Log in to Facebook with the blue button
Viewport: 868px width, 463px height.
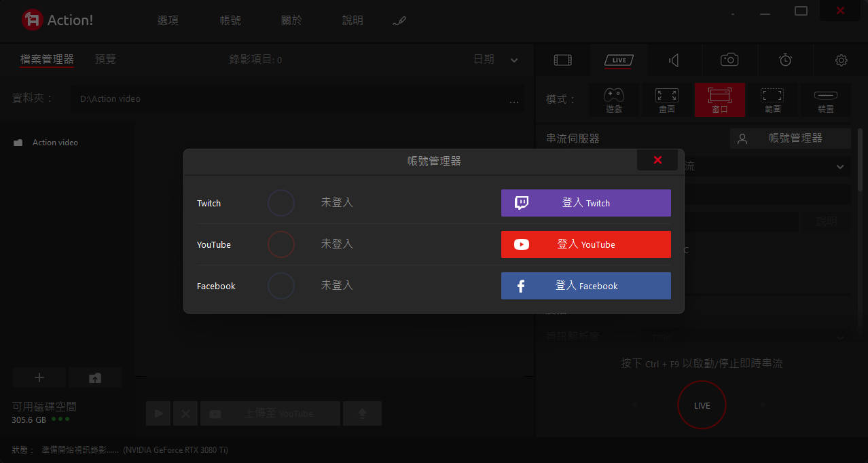coord(585,286)
